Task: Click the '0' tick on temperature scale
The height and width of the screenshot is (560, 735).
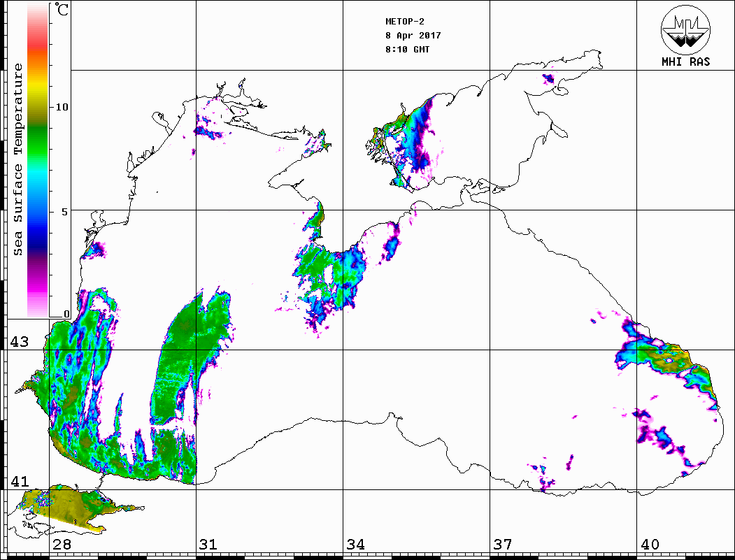Action: coord(66,314)
